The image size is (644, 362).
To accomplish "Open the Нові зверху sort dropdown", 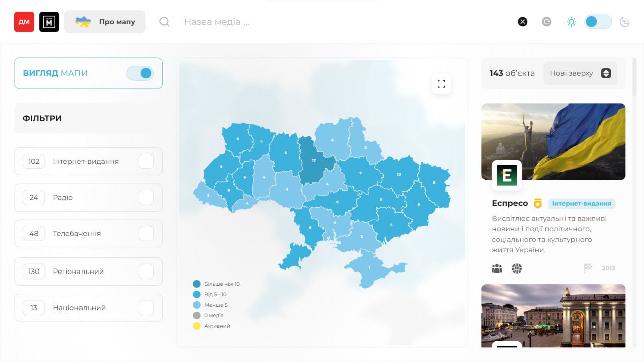I will point(580,73).
